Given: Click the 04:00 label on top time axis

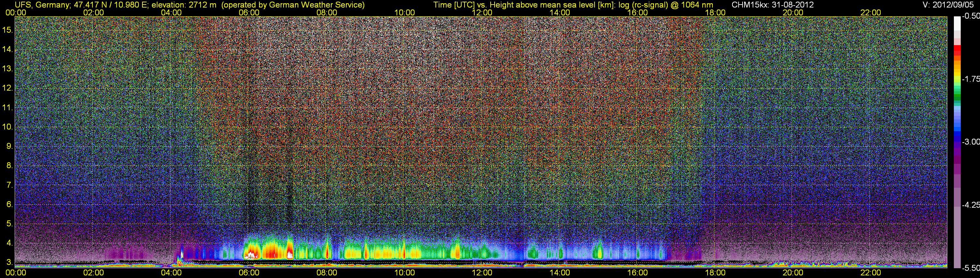Looking at the screenshot, I should click(x=171, y=12).
